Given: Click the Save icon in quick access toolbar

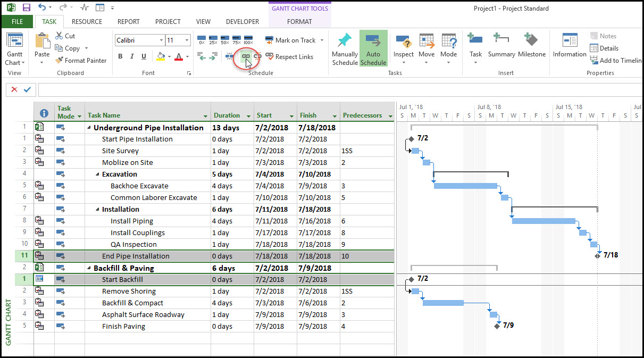Looking at the screenshot, I should click(x=27, y=8).
